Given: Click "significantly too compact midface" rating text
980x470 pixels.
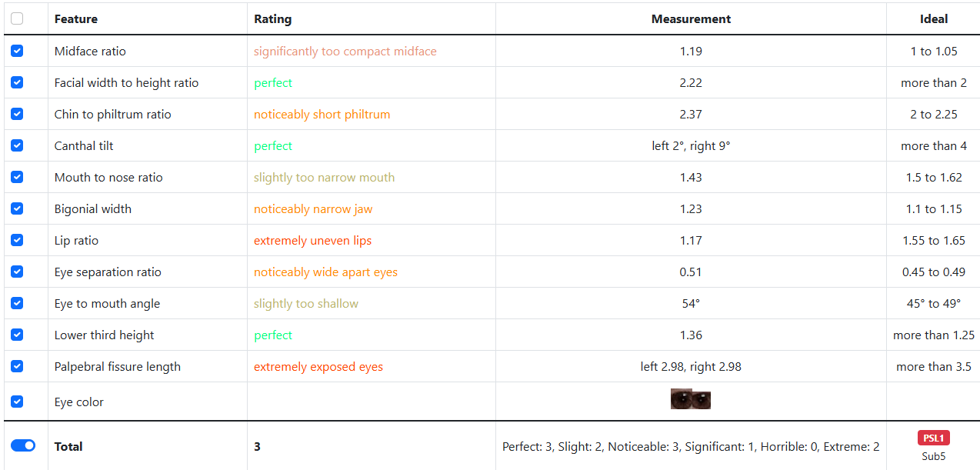Looking at the screenshot, I should (x=345, y=52).
